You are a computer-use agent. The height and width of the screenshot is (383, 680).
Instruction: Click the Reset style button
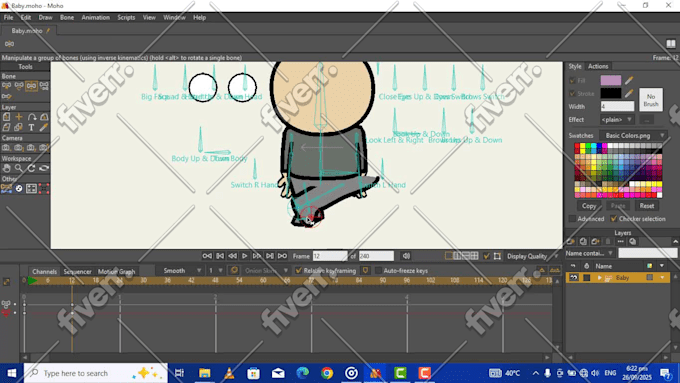(647, 206)
